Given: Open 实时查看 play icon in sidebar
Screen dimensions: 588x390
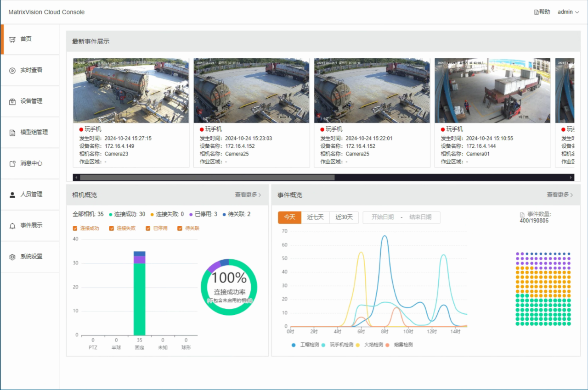Looking at the screenshot, I should (x=12, y=71).
